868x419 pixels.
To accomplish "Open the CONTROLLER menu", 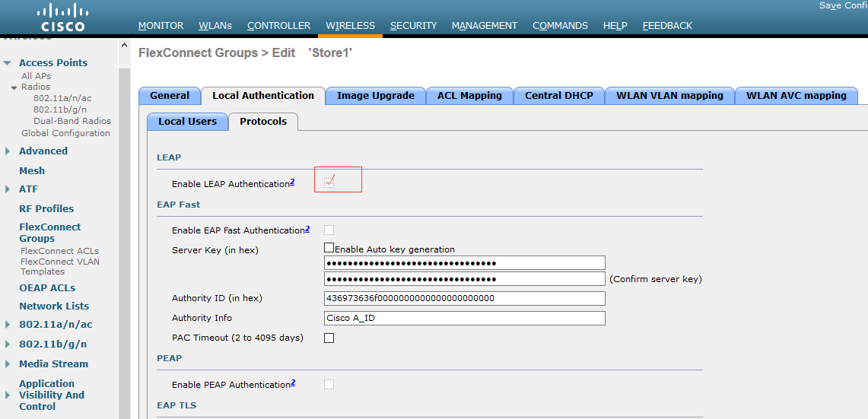I will click(279, 25).
